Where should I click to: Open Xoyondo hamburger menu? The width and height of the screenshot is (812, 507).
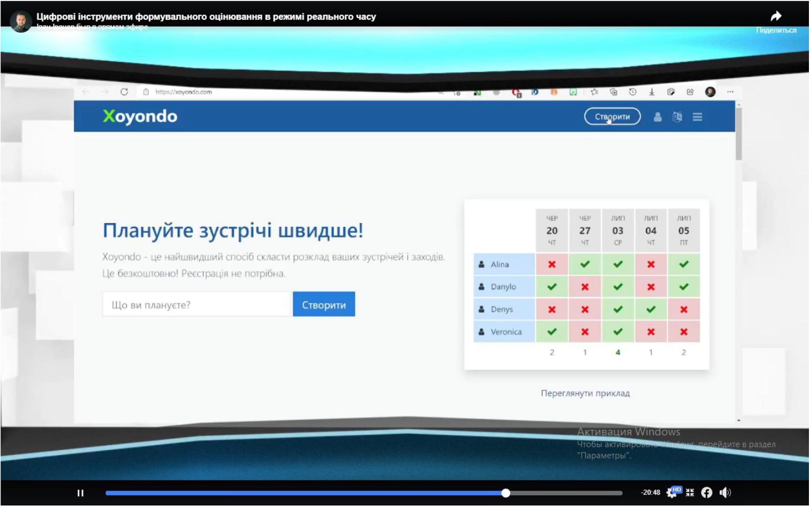[x=697, y=117]
